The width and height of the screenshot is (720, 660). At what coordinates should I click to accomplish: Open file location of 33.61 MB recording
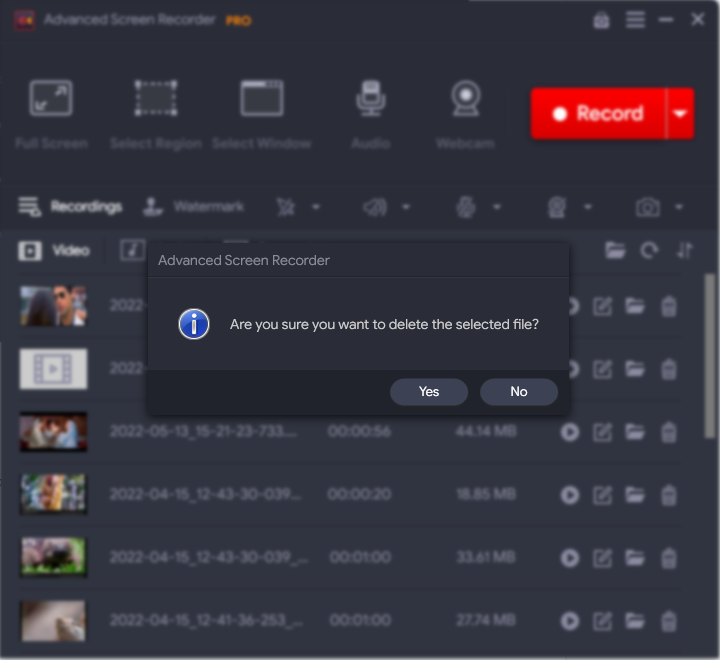tap(635, 557)
